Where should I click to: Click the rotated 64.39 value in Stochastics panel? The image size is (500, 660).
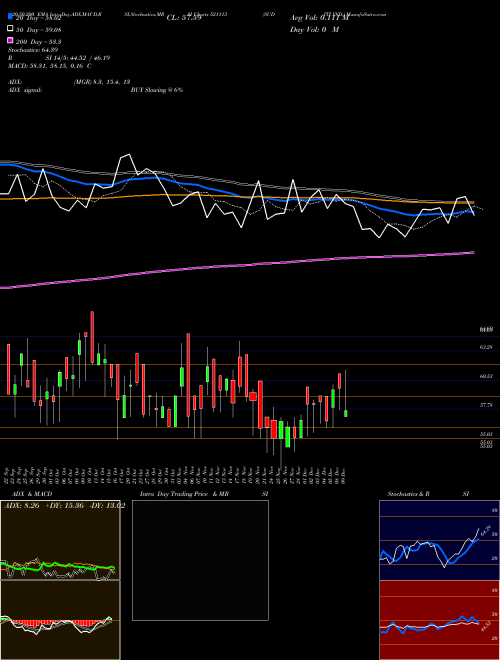(485, 530)
